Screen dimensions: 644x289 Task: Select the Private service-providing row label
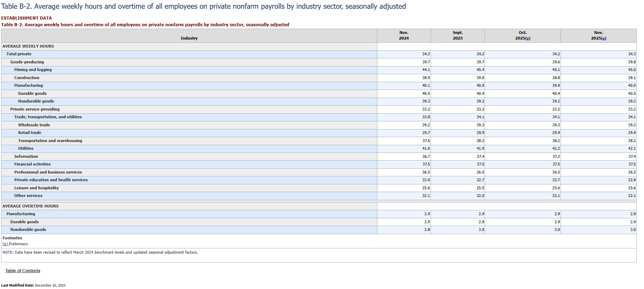(x=35, y=109)
